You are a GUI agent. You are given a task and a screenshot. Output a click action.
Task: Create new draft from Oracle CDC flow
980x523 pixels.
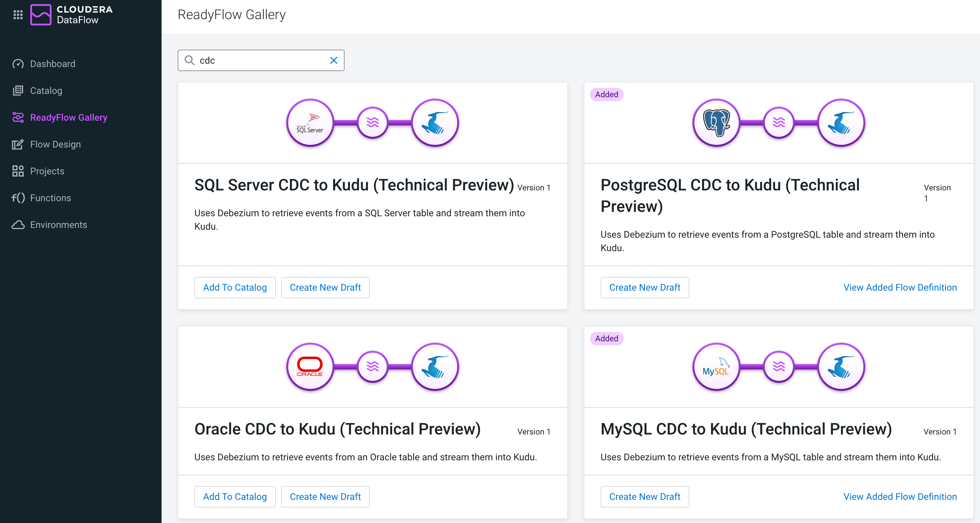pos(325,497)
